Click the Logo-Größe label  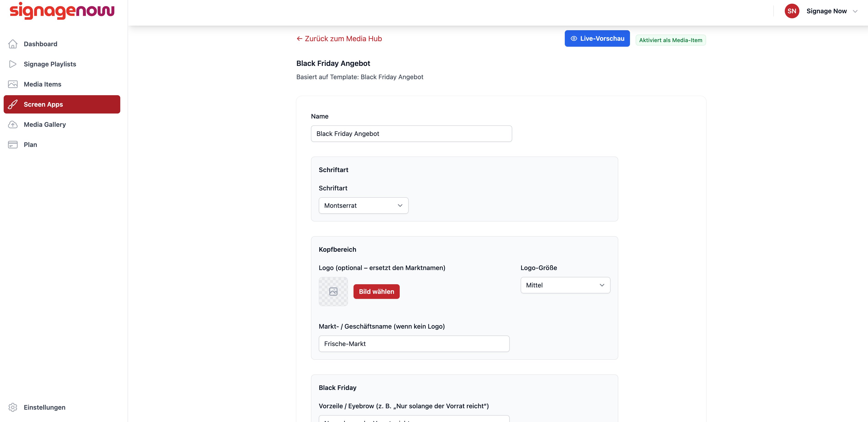point(538,268)
